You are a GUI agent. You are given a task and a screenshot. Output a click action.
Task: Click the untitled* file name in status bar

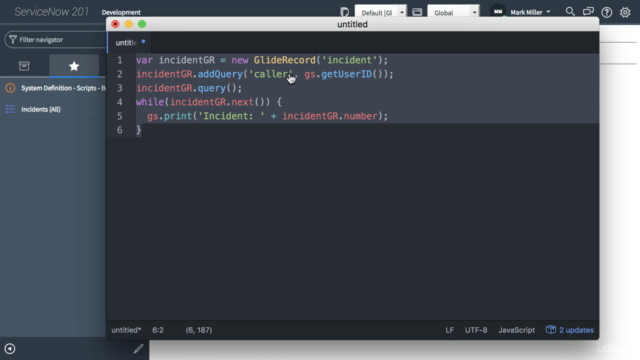click(x=126, y=330)
